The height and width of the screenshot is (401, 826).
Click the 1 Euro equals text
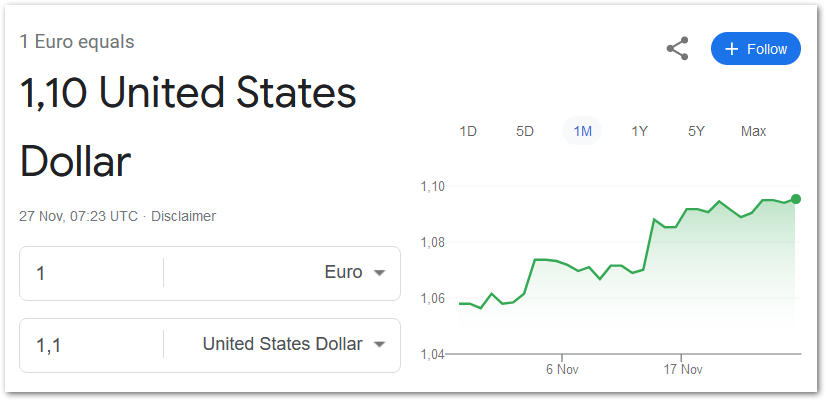point(77,42)
